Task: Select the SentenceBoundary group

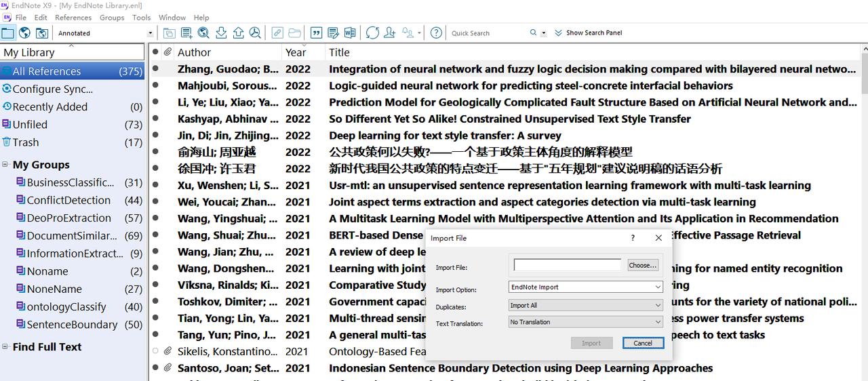Action: point(72,325)
